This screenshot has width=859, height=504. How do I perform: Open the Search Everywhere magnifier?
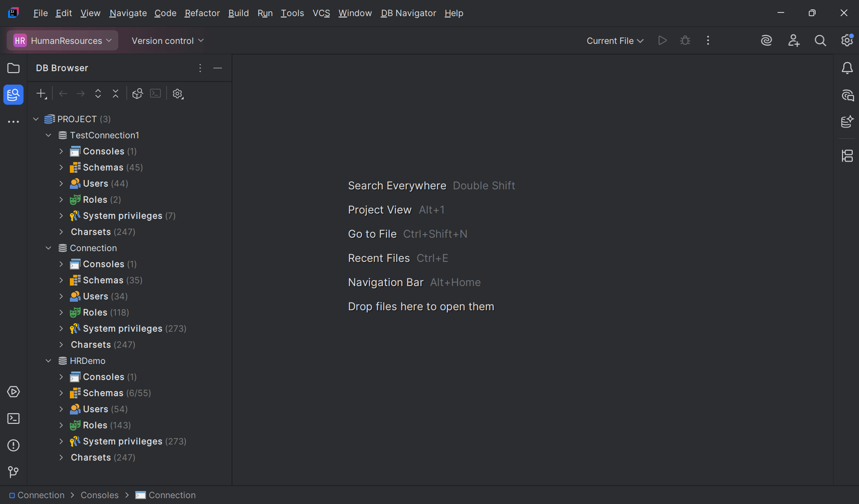click(x=820, y=40)
